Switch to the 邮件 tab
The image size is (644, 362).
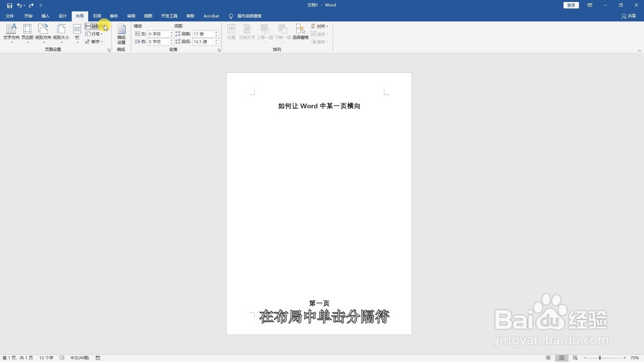pyautogui.click(x=114, y=16)
